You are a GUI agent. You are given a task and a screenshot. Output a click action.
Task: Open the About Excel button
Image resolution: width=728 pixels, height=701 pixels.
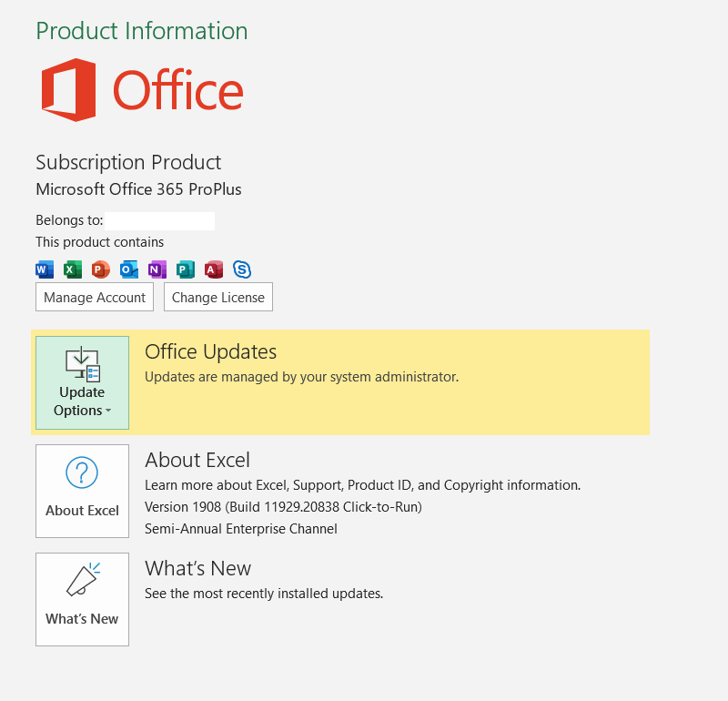click(x=82, y=491)
